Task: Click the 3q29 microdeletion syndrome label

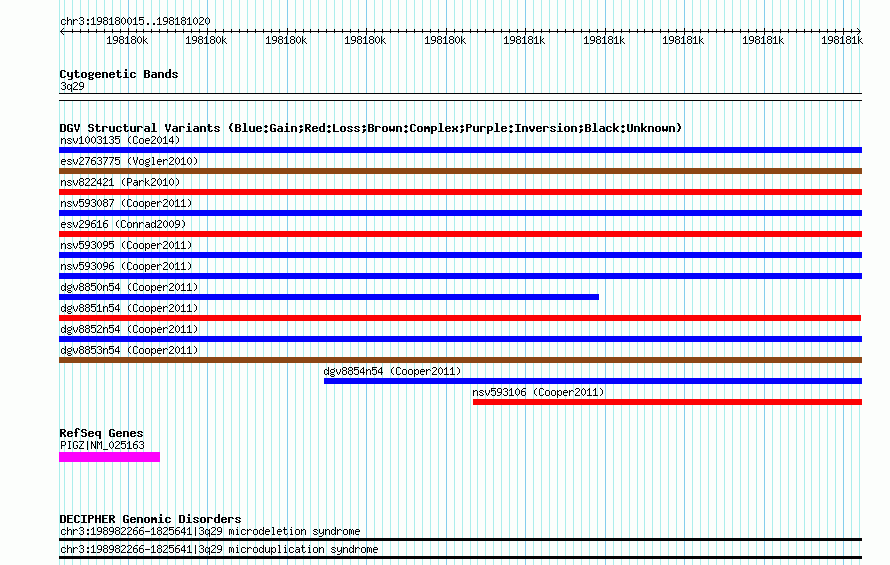Action: [210, 531]
